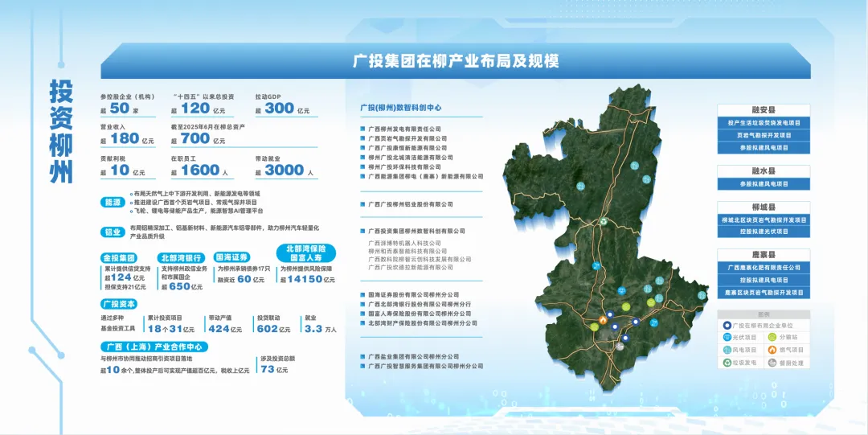Screen dimensions: 868x435
Task: Open 参股拟建风电项目 under 融安县
Action: coord(764,148)
